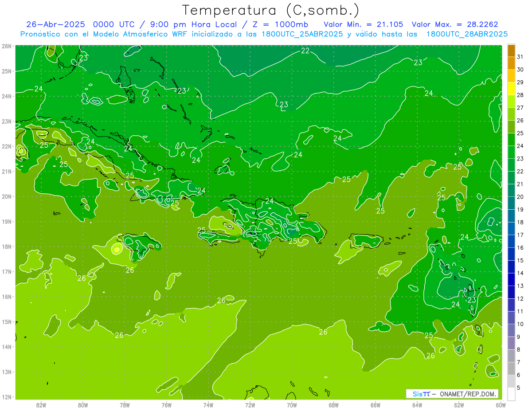Click the 16N latitude axis label

pyautogui.click(x=7, y=297)
